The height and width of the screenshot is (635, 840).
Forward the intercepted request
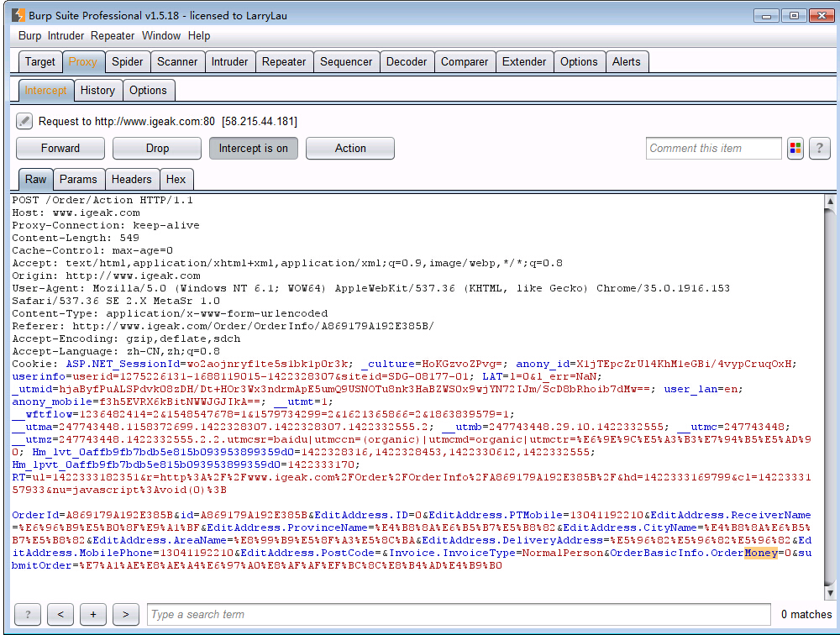click(x=60, y=149)
